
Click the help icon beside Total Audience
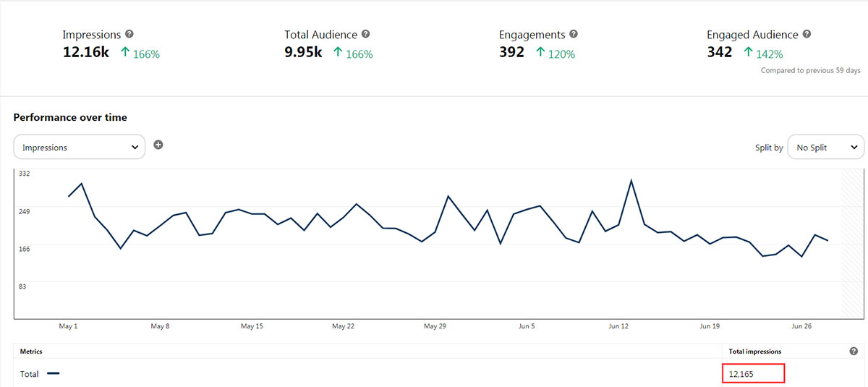[366, 34]
